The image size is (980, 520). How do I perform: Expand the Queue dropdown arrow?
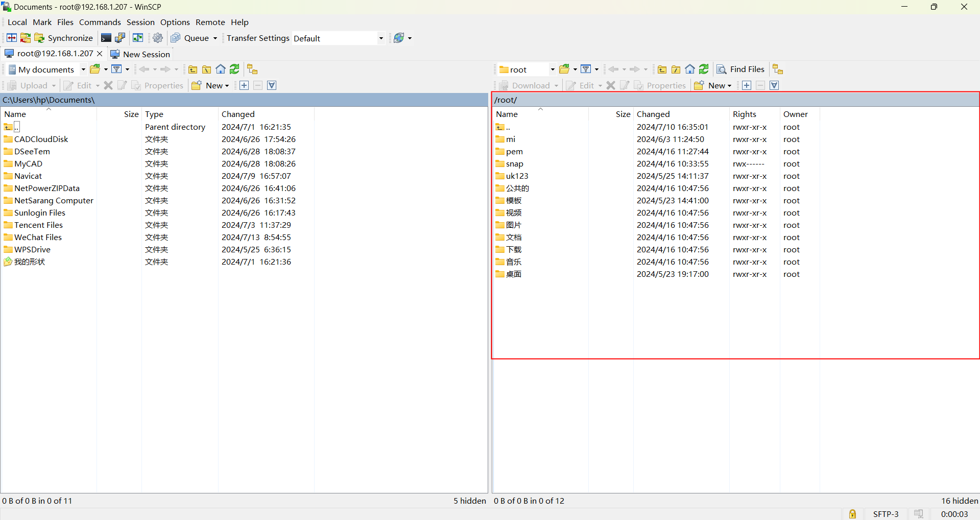point(215,38)
